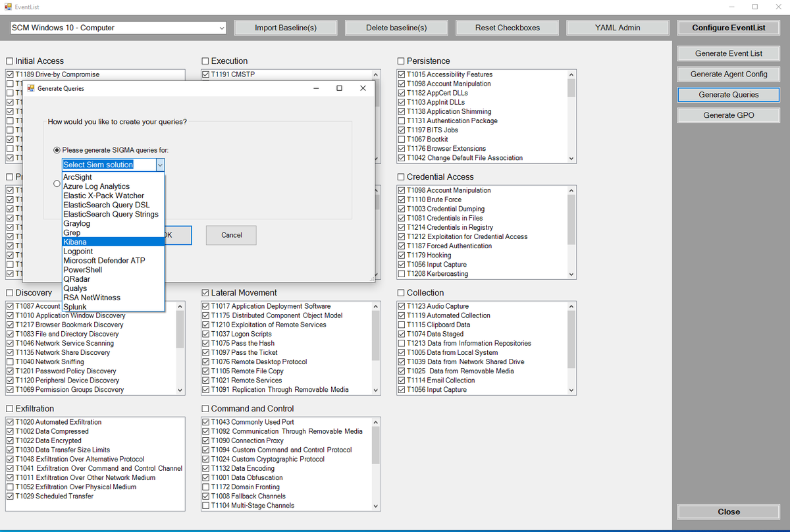Image resolution: width=790 pixels, height=532 pixels.
Task: Click the Discovery list scroll down arrow
Action: tap(180, 390)
